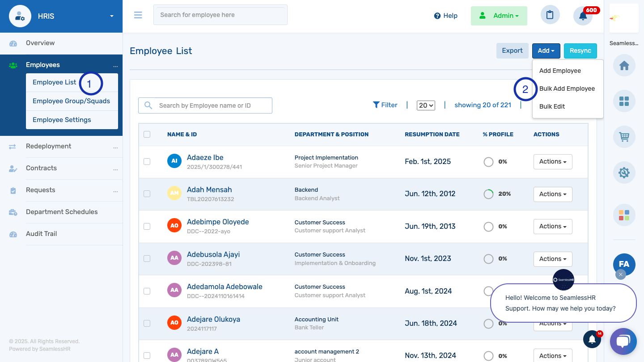This screenshot has height=362, width=644.
Task: Open the Admin account dropdown
Action: tap(499, 15)
